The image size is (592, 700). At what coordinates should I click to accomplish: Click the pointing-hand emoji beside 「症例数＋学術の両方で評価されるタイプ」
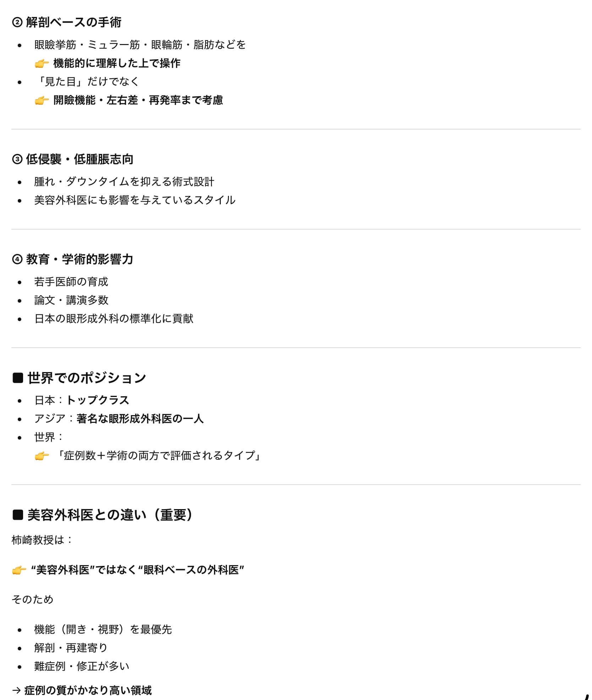tap(42, 456)
